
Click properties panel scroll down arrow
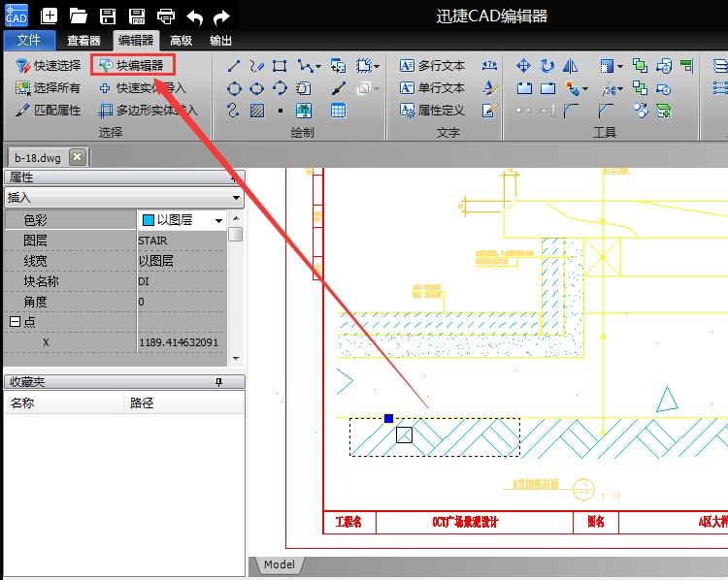236,359
